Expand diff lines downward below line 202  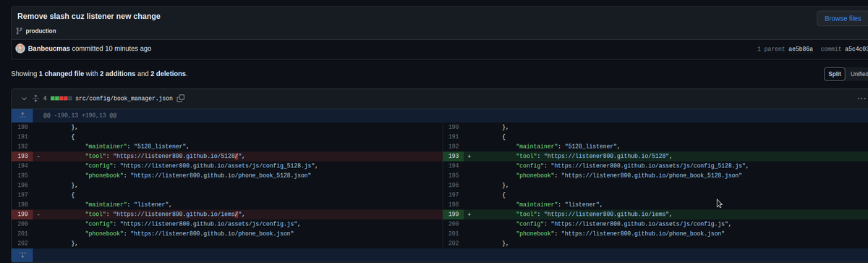click(x=22, y=256)
